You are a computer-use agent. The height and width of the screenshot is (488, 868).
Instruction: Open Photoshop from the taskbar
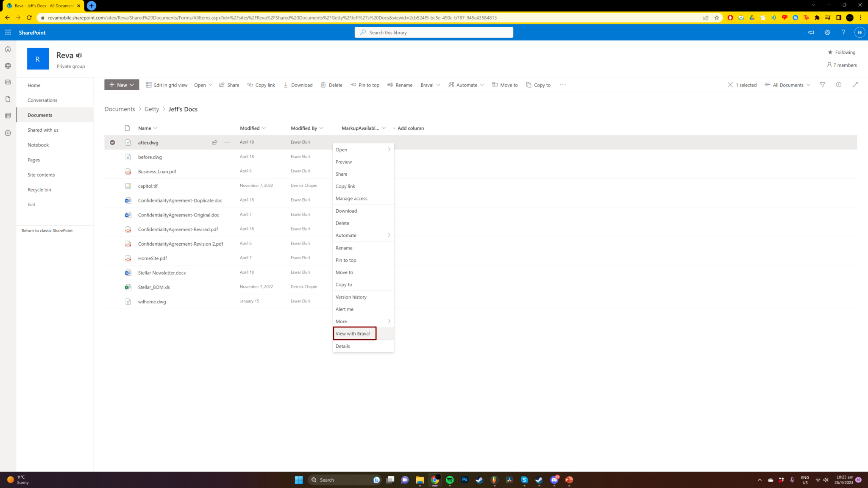coord(465,480)
